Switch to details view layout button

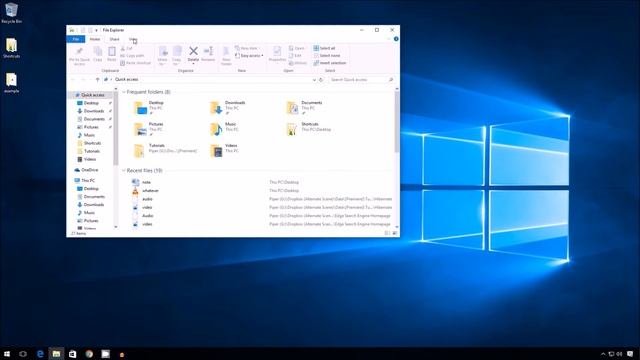pos(387,233)
